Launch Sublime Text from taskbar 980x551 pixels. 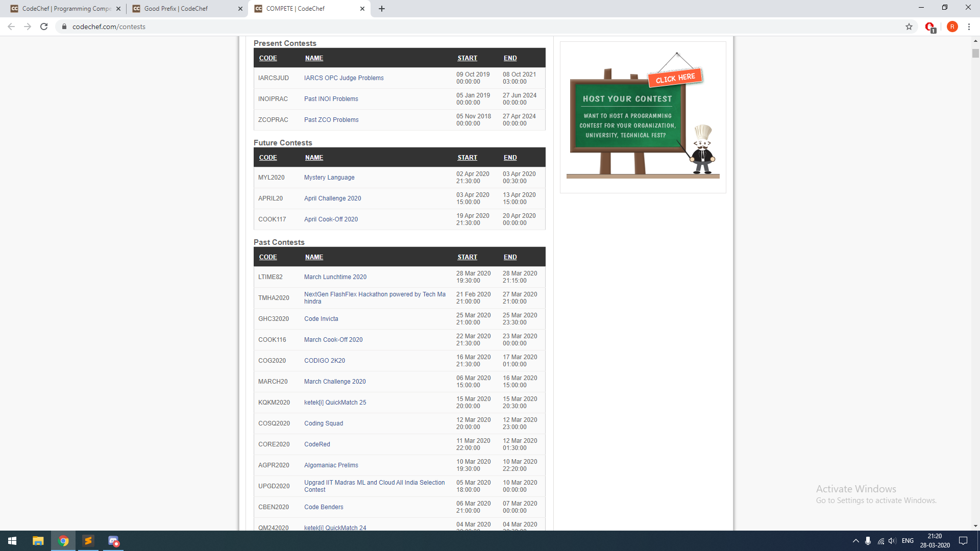click(x=88, y=541)
